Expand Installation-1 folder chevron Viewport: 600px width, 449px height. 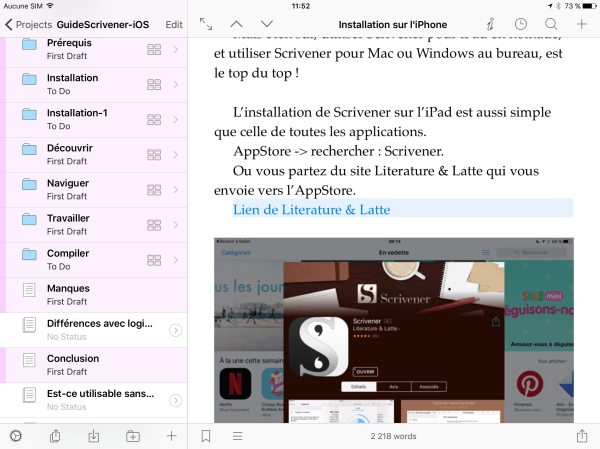click(176, 120)
